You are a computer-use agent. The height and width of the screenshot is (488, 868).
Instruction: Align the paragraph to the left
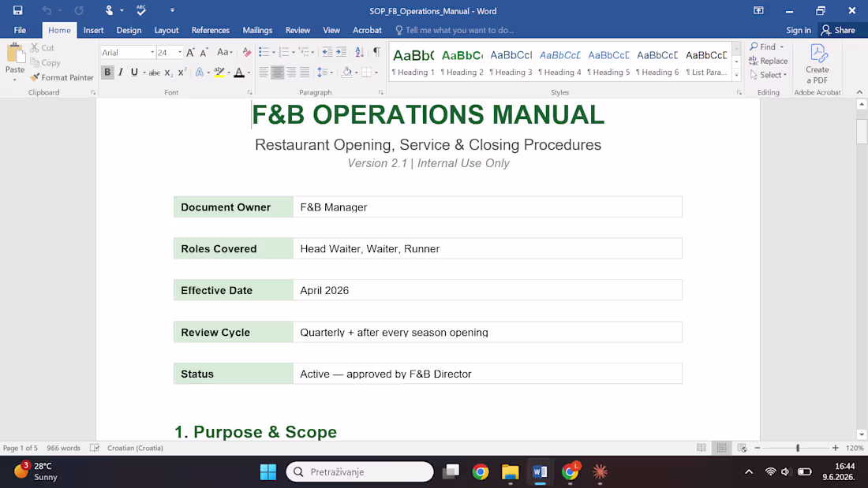[264, 73]
